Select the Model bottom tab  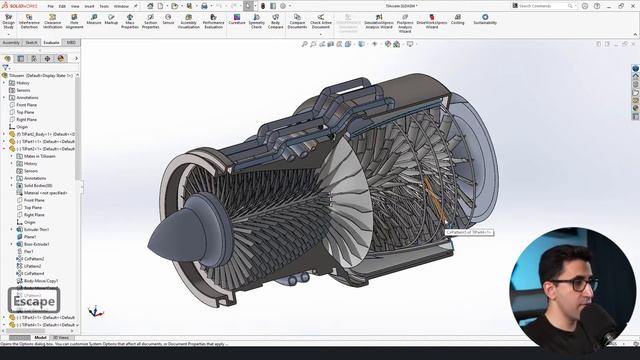40,338
